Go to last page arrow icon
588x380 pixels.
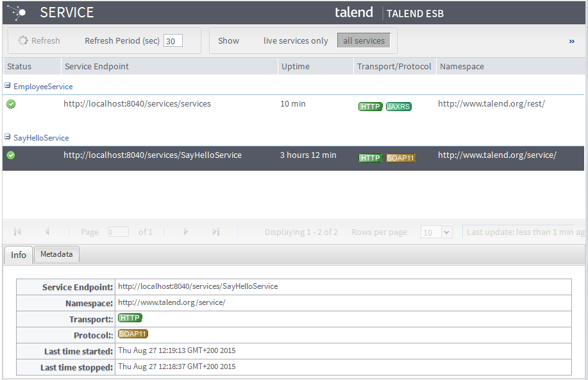[216, 232]
